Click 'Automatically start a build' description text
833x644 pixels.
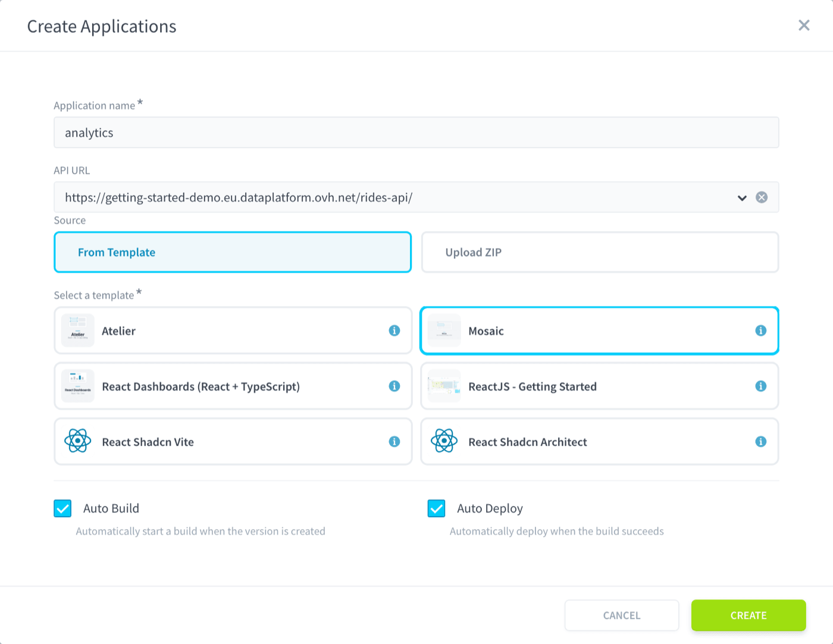pyautogui.click(x=201, y=532)
